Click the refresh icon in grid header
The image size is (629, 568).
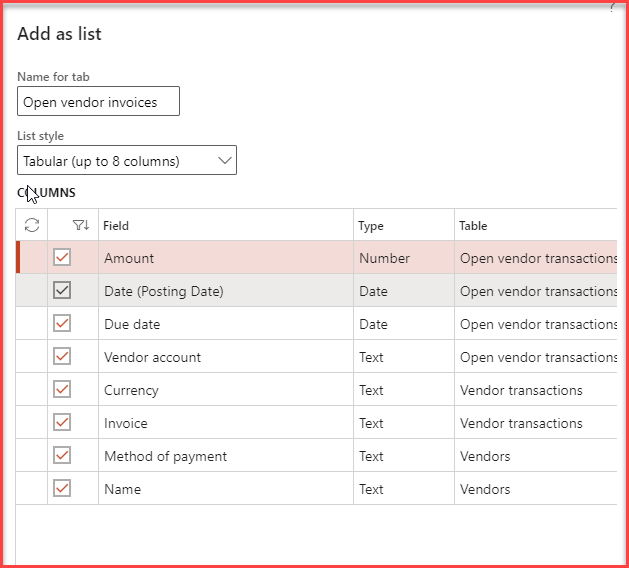32,225
